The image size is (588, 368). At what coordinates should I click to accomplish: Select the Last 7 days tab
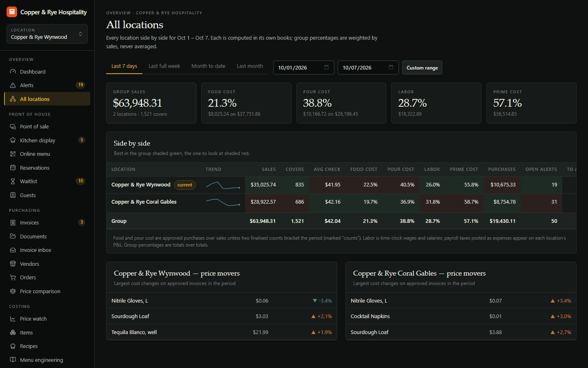click(124, 66)
